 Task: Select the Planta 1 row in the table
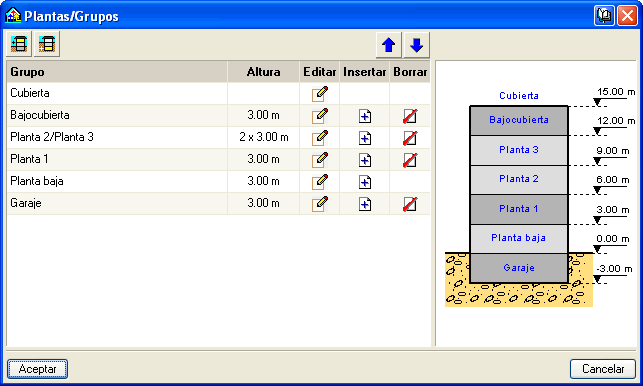coord(218,160)
